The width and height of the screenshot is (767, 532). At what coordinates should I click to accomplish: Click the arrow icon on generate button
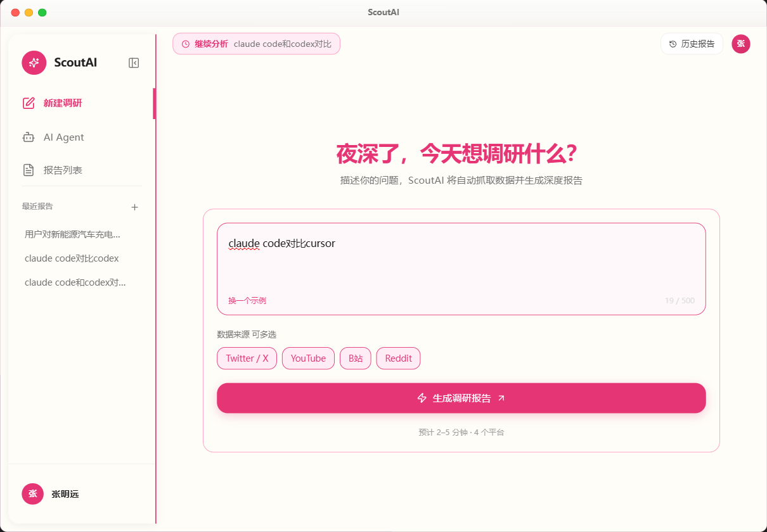click(501, 398)
